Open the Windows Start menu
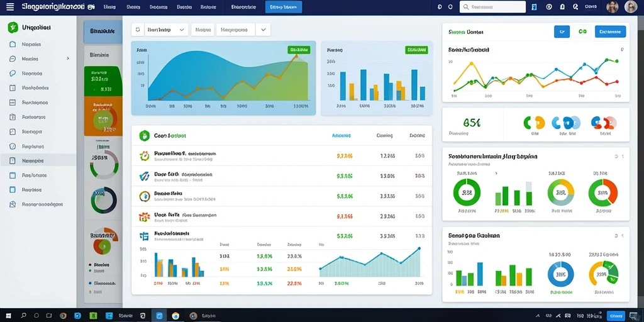Viewport: 644px width, 322px height. click(x=9, y=316)
